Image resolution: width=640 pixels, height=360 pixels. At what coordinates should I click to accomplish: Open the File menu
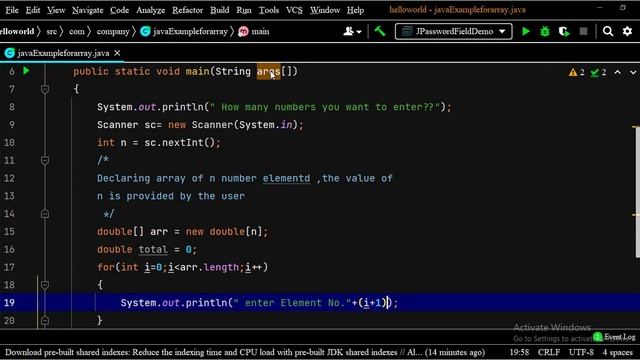click(x=12, y=10)
